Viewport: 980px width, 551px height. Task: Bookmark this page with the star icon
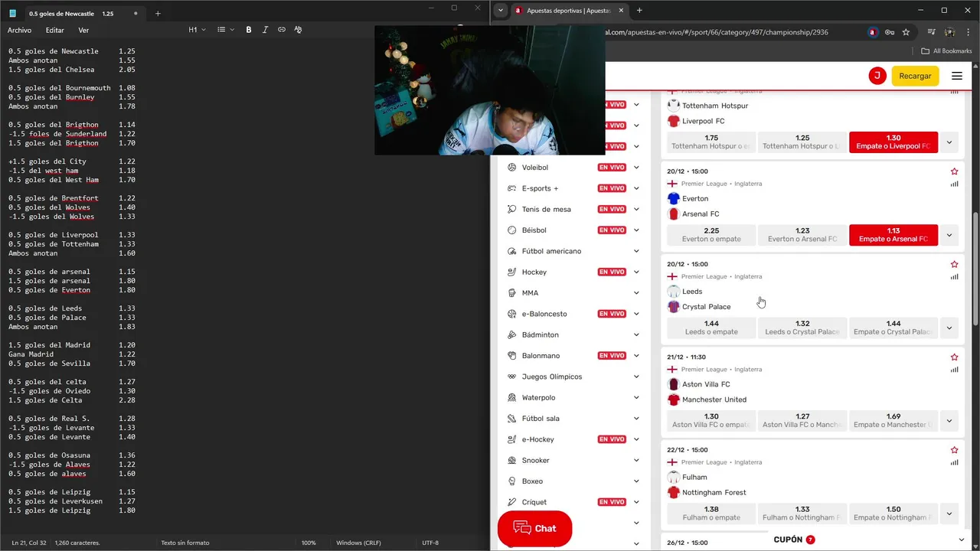pyautogui.click(x=906, y=32)
